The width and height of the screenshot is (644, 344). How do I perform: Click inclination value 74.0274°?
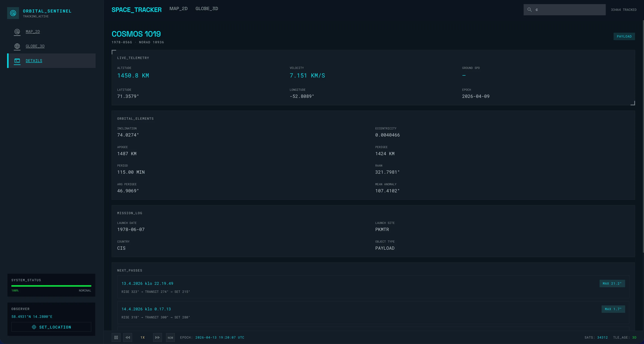pyautogui.click(x=128, y=135)
